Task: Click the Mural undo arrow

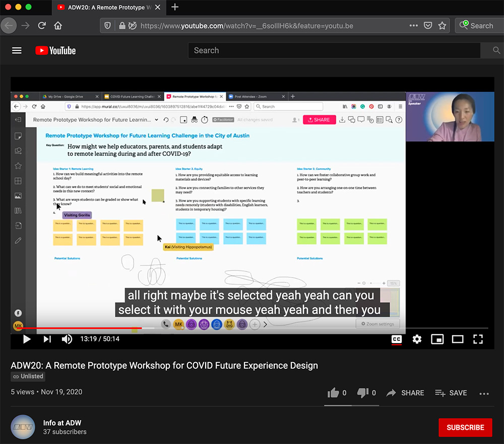Action: pos(166,120)
